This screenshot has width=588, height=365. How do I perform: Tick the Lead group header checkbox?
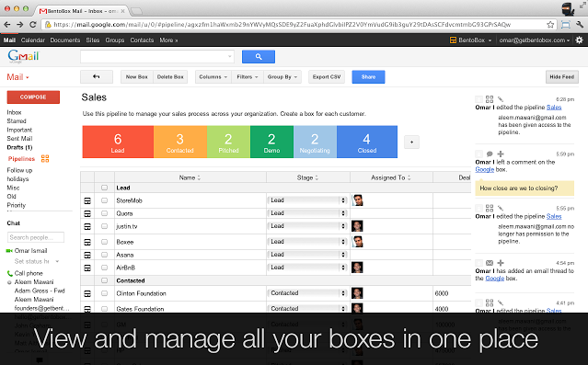105,188
